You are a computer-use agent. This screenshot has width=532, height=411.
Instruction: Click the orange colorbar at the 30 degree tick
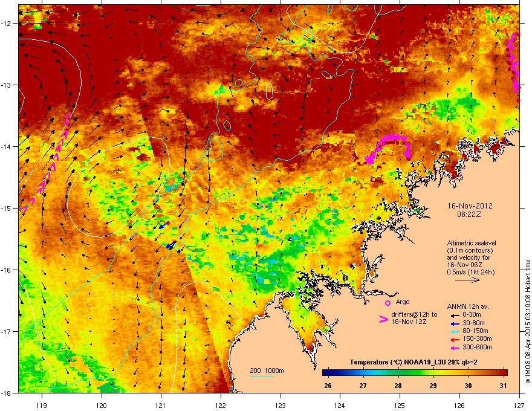[469, 372]
